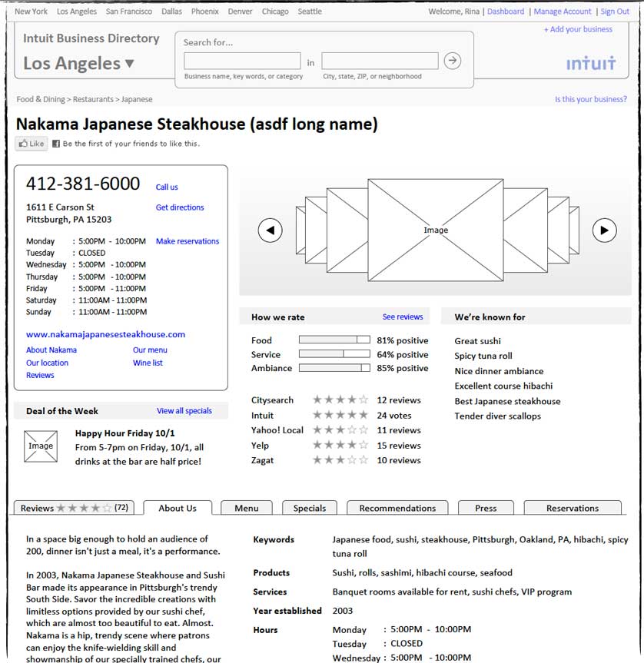Show previous image in carousel
The width and height of the screenshot is (644, 663).
click(x=271, y=230)
